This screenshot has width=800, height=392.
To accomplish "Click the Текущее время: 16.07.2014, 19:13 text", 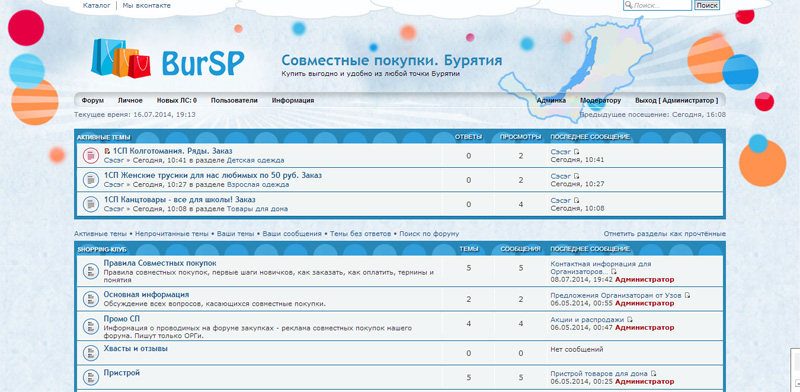I will coord(135,115).
